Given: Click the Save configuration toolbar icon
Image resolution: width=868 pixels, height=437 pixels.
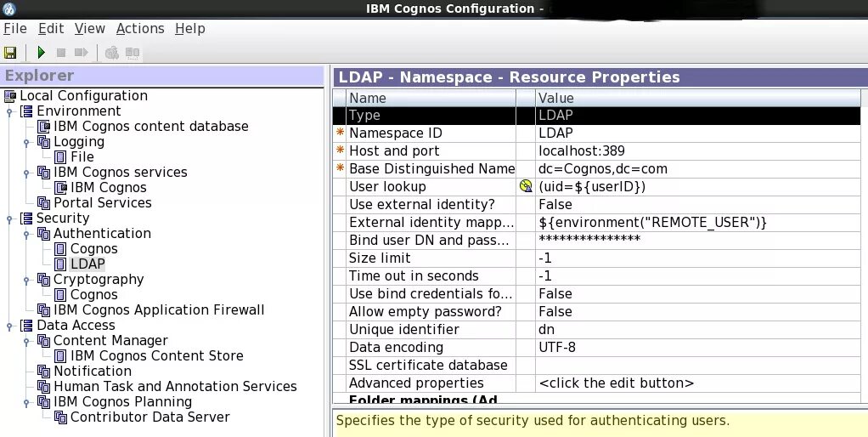Looking at the screenshot, I should [10, 53].
